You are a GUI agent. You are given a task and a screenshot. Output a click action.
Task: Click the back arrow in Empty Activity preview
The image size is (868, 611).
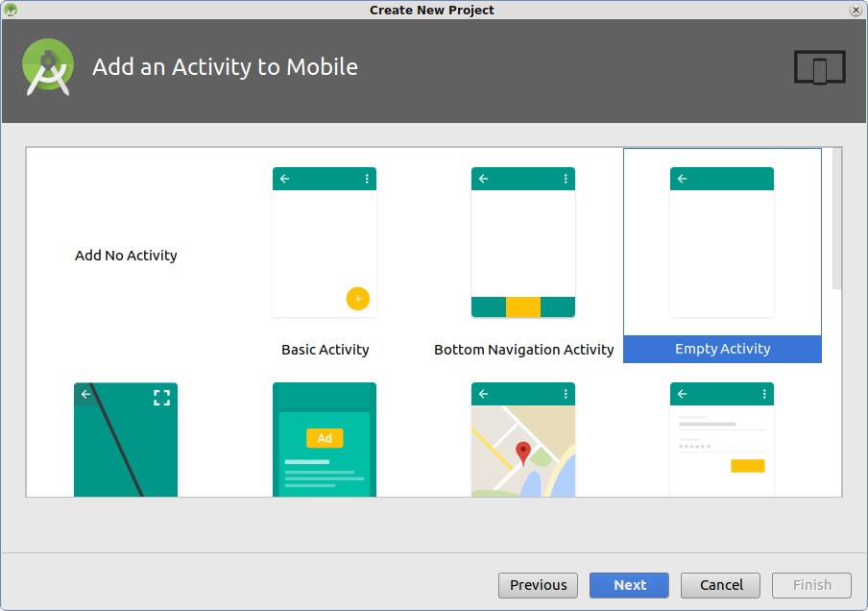pos(682,179)
